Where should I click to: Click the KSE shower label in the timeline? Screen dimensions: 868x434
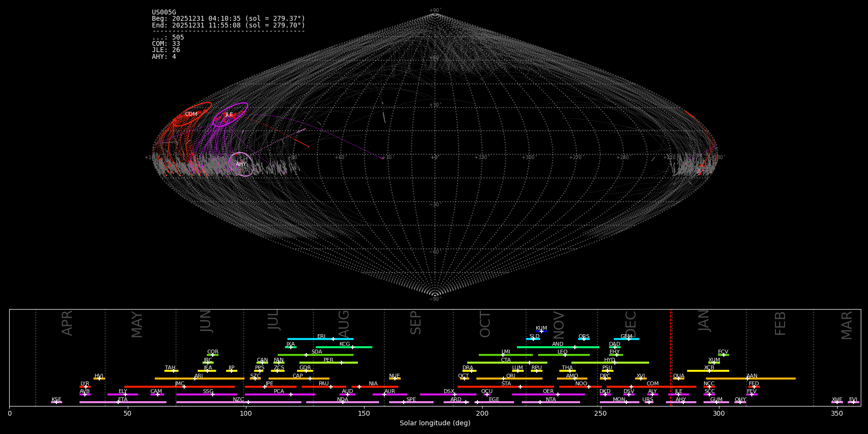56,400
